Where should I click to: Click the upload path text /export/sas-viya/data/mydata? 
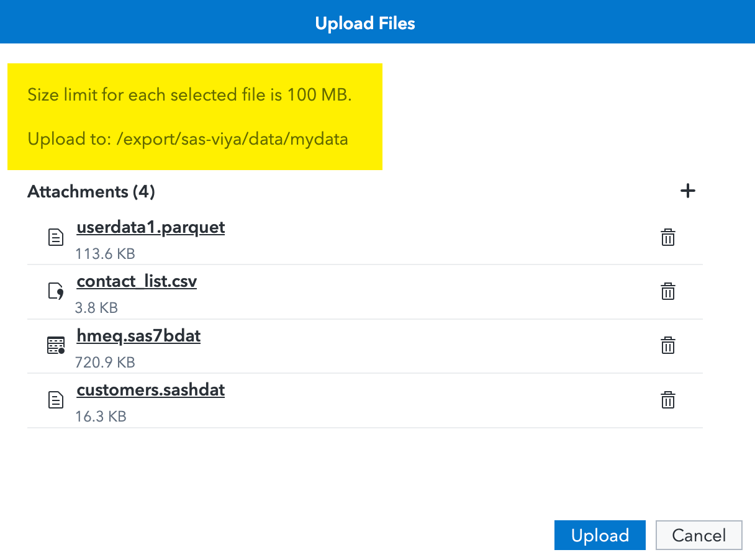click(186, 139)
